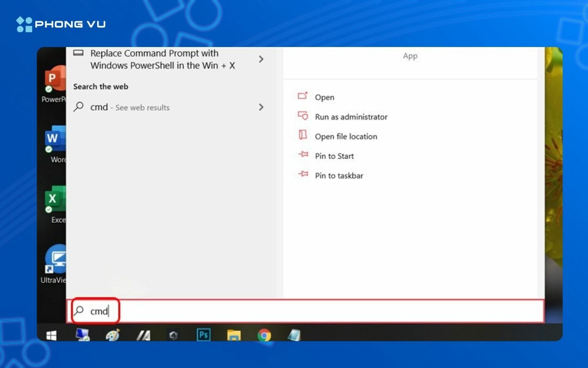Viewport: 588px width, 368px height.
Task: Click the Open file location folder icon
Action: pyautogui.click(x=303, y=135)
